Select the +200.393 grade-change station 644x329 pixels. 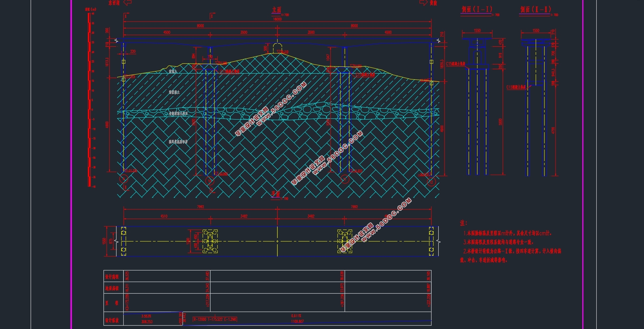click(180, 318)
